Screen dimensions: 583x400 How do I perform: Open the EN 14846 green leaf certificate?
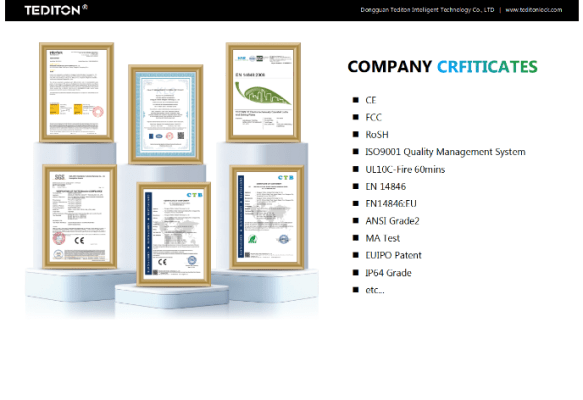264,92
